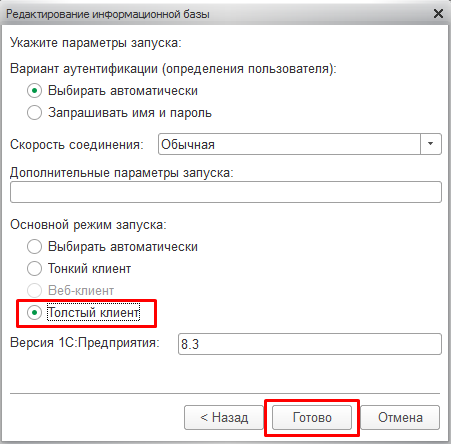Click the Основной режим запуска heading
The image size is (451, 444).
pos(88,225)
